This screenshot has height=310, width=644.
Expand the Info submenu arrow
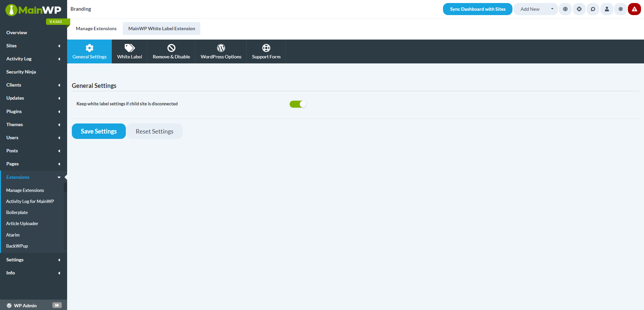click(59, 273)
